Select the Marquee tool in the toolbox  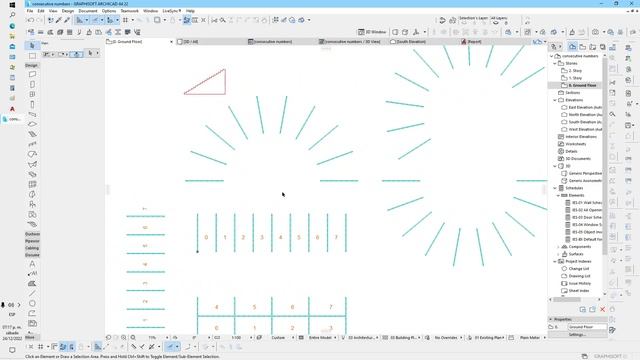pos(32,56)
